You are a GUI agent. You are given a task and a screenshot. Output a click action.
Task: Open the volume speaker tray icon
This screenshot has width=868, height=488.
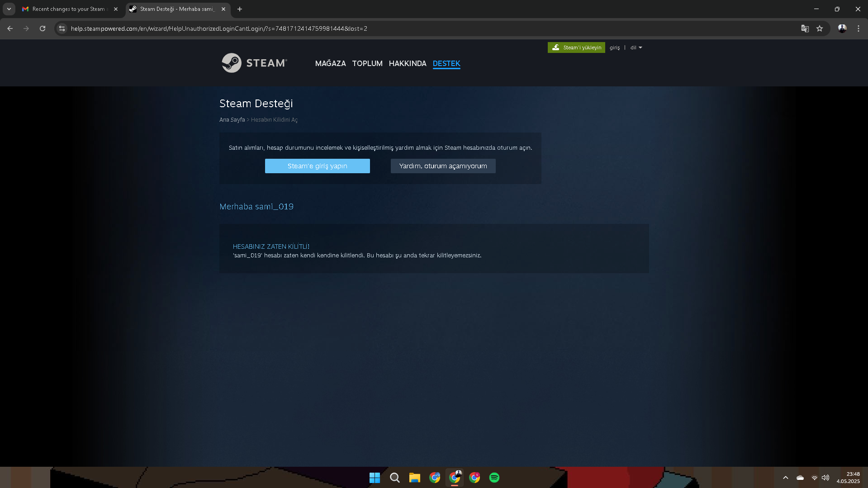(825, 478)
